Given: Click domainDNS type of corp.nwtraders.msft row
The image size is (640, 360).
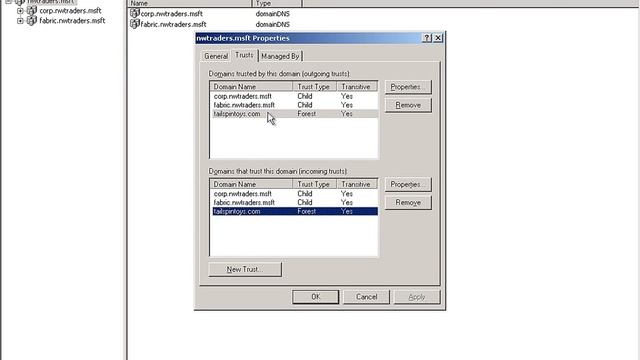Looking at the screenshot, I should click(273, 13).
